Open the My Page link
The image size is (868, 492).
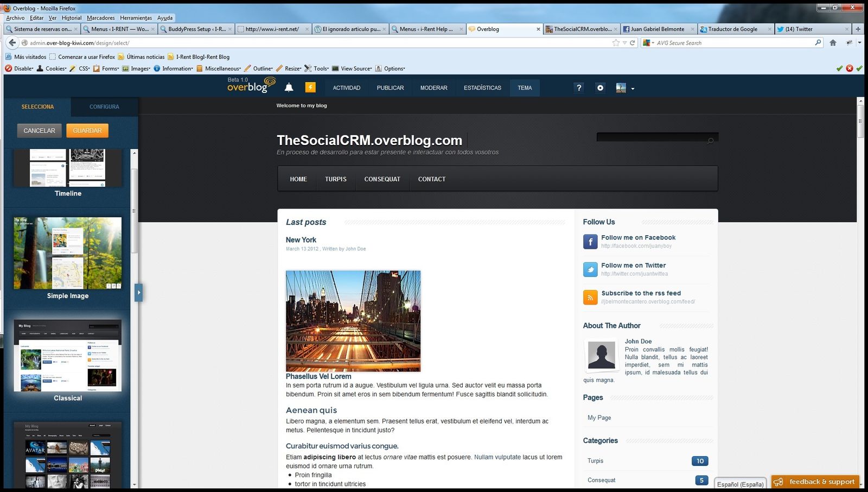point(599,418)
